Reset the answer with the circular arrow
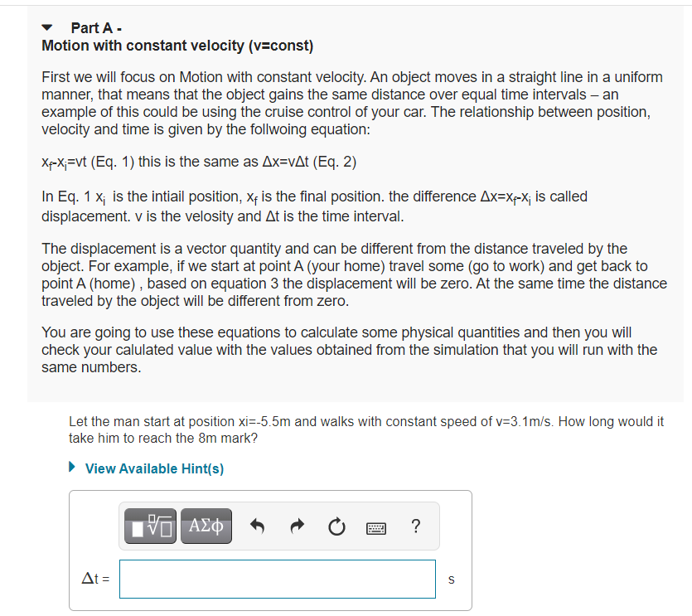This screenshot has width=692, height=616. pos(336,526)
